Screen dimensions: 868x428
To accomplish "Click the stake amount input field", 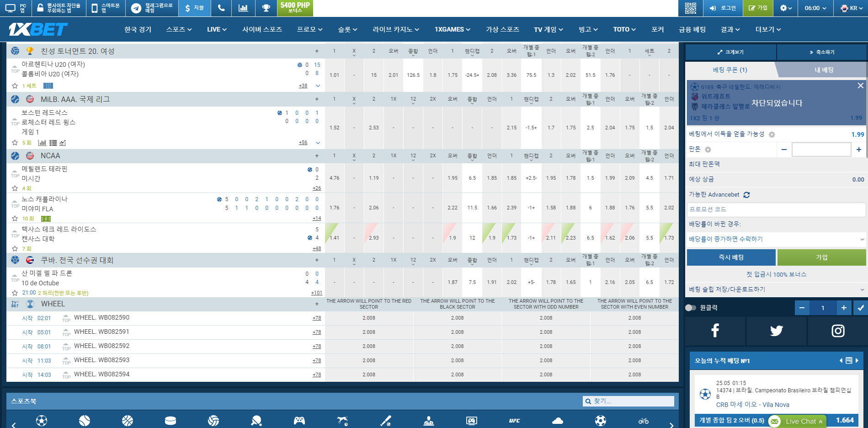I will 821,150.
